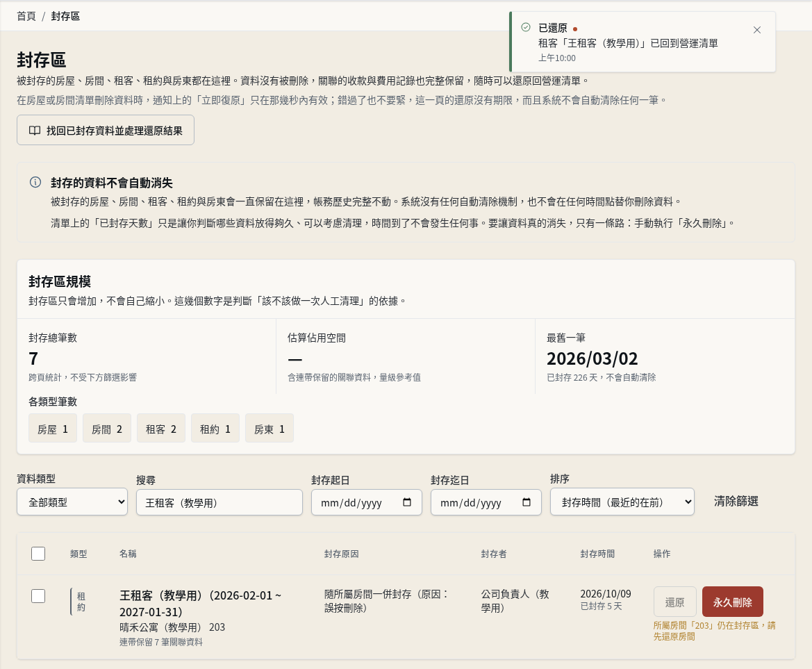Click 連帶保留 7 筆關聯資料 text

point(161,642)
